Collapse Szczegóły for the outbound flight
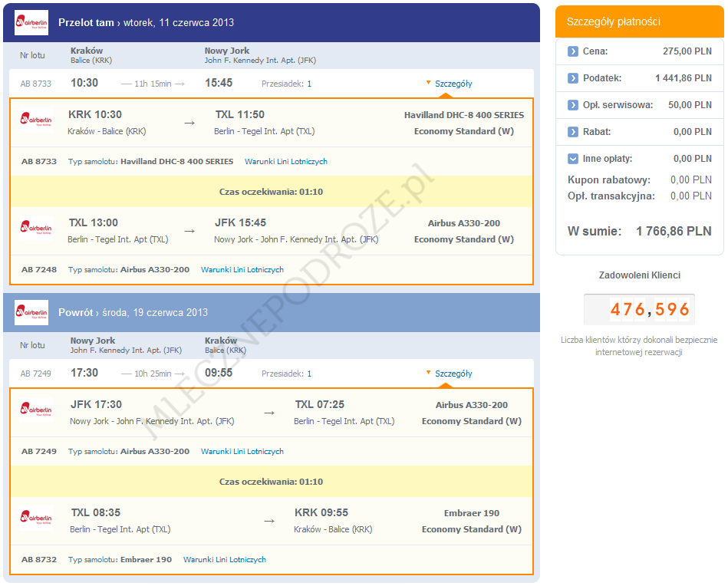 (452, 84)
